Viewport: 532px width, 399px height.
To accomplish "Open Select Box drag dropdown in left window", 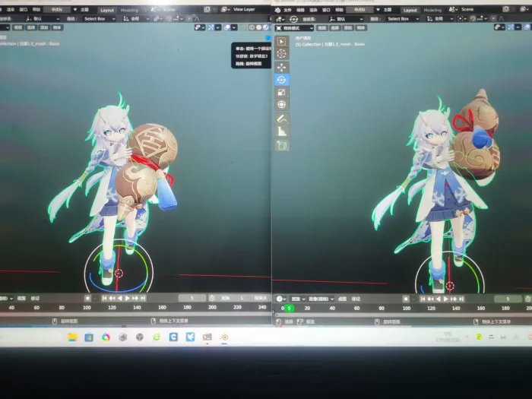I will pos(99,19).
